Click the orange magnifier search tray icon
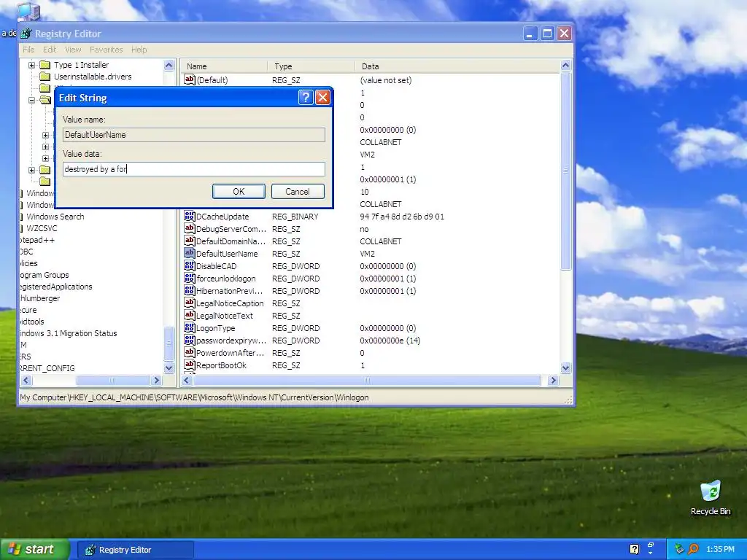Viewport: 747px width, 560px height. pyautogui.click(x=693, y=549)
